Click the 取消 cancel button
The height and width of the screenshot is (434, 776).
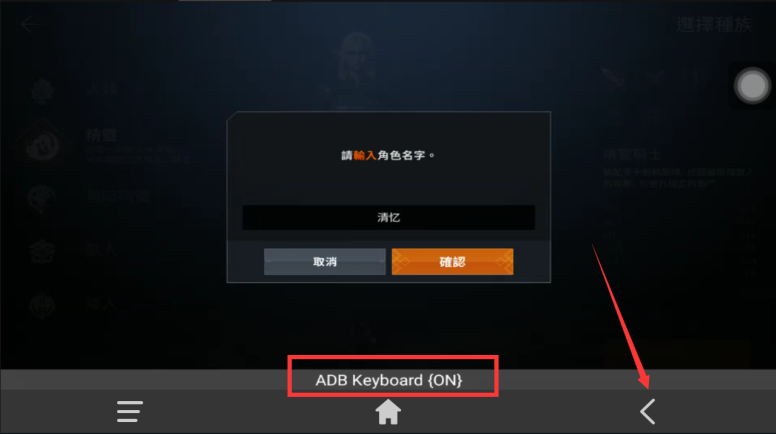(325, 261)
